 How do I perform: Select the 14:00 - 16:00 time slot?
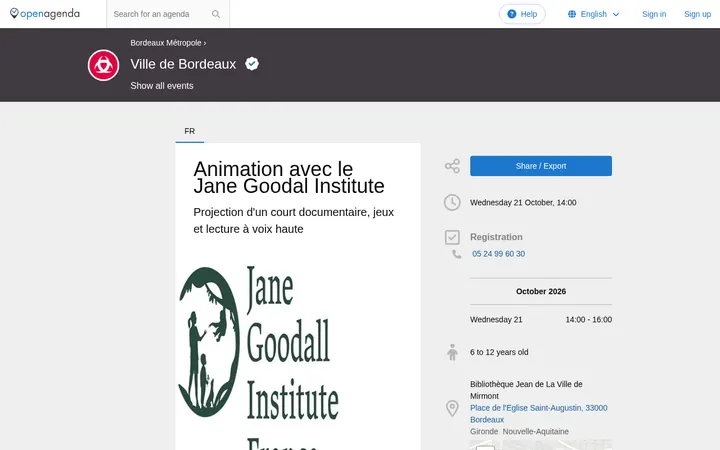(588, 320)
